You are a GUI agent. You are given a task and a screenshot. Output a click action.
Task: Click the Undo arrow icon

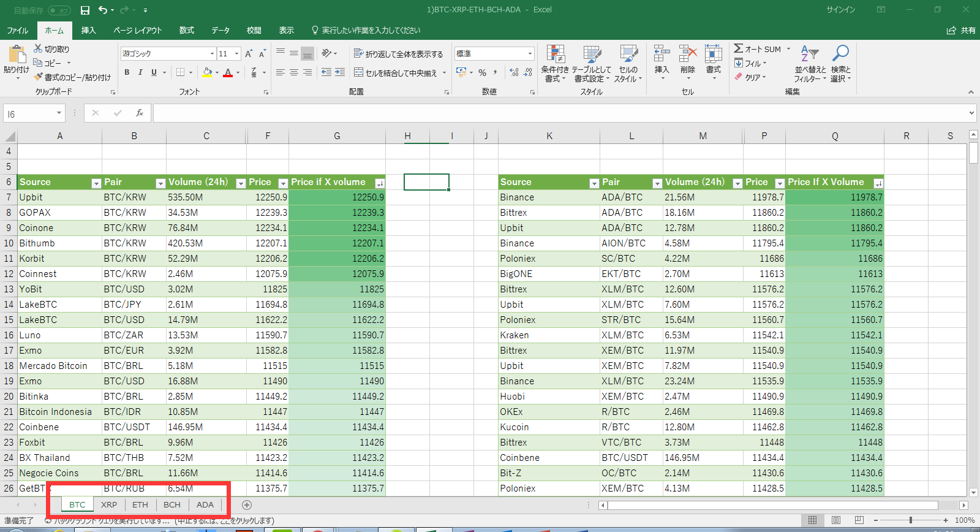[x=103, y=10]
